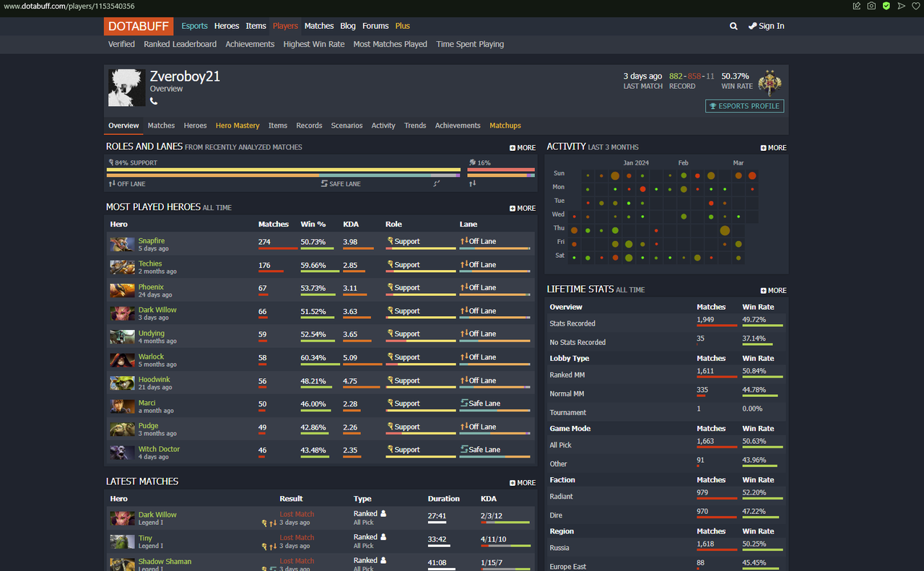Expand Most Played Heroes with MORE
Screen dimensions: 924x571
[523, 208]
